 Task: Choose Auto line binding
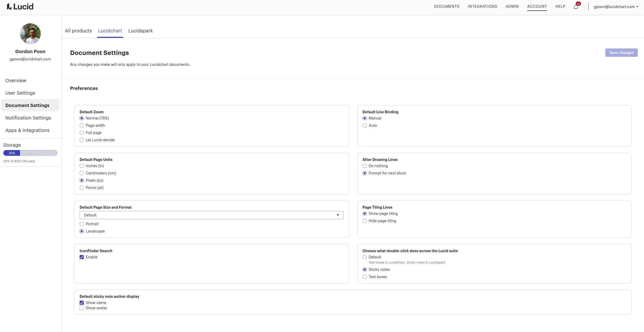pyautogui.click(x=365, y=125)
